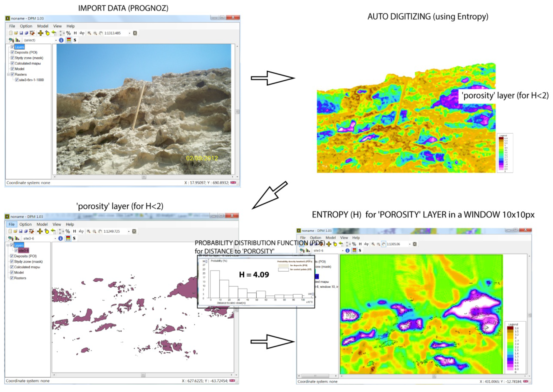Viewport: 553px width, 392px height.
Task: Uncheck the site3-6m-1-1000 raster checkbox
Action: tap(17, 80)
